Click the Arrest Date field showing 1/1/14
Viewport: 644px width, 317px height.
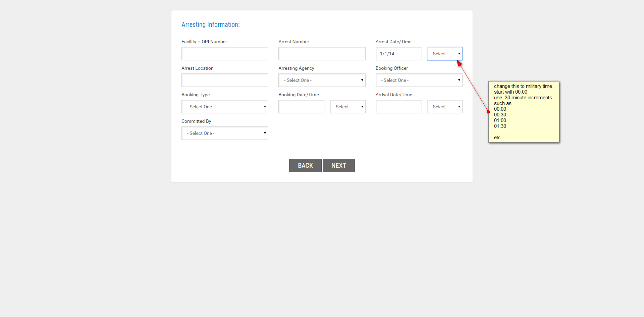398,54
